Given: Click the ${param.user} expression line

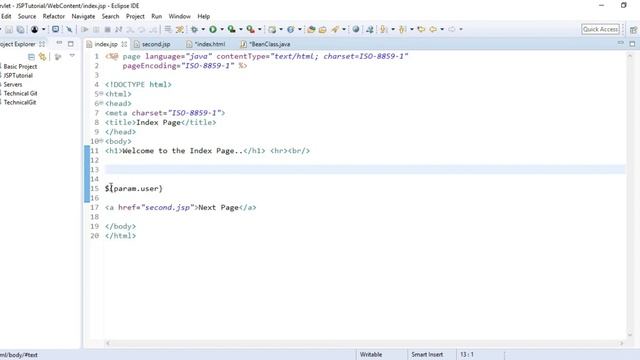Looking at the screenshot, I should point(134,189).
